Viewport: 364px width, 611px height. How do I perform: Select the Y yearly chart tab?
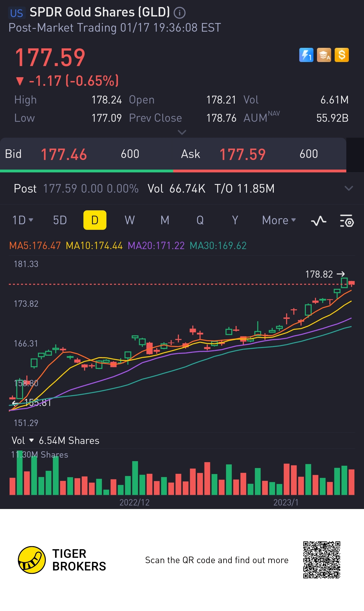tap(235, 220)
